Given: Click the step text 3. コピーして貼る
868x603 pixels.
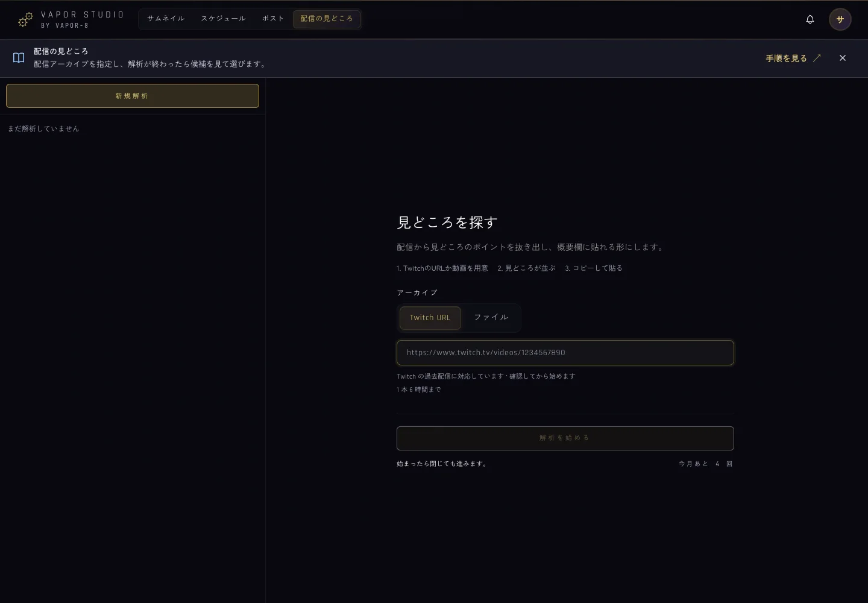Looking at the screenshot, I should [594, 268].
